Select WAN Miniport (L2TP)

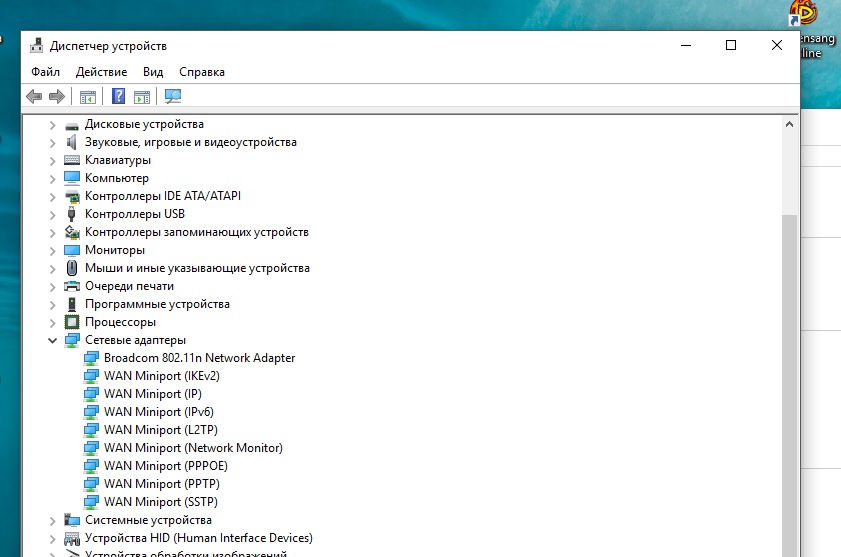pos(161,430)
